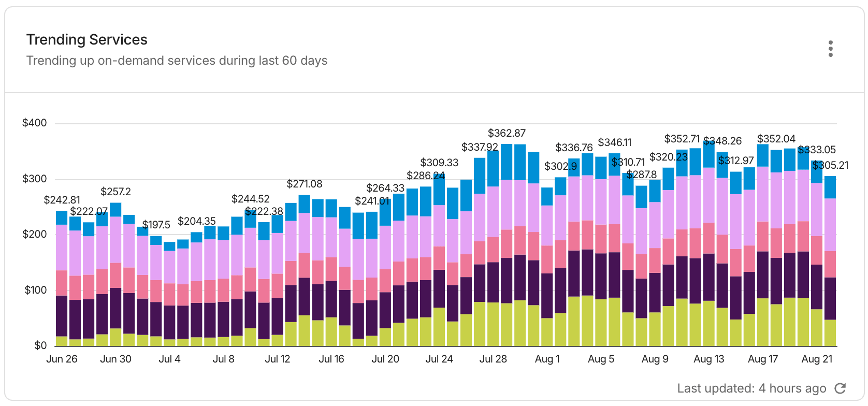
Task: Click the Aug 9 x-axis label
Action: click(x=655, y=359)
